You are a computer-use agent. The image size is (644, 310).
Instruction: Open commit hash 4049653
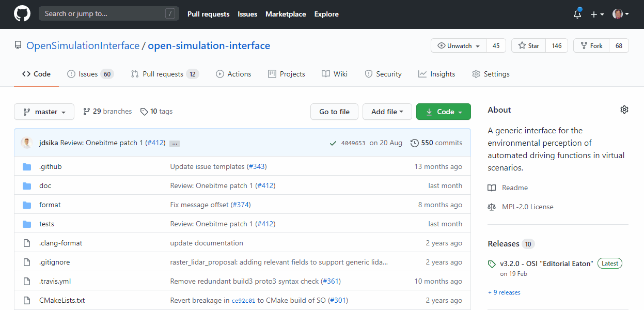tap(353, 143)
